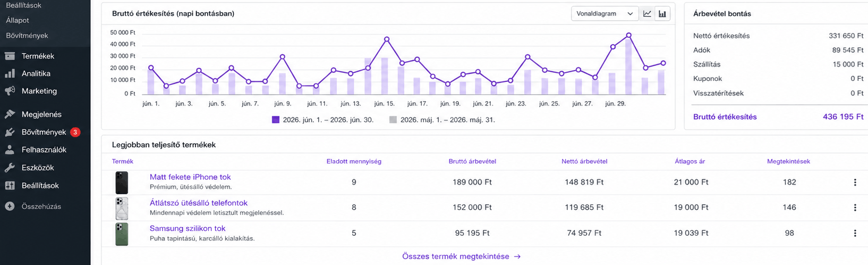
Task: Open options menu for Átlátszó ütésálló telefontok
Action: coord(855,208)
